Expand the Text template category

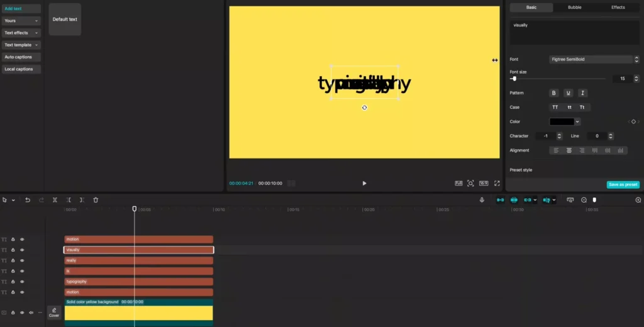pos(21,45)
